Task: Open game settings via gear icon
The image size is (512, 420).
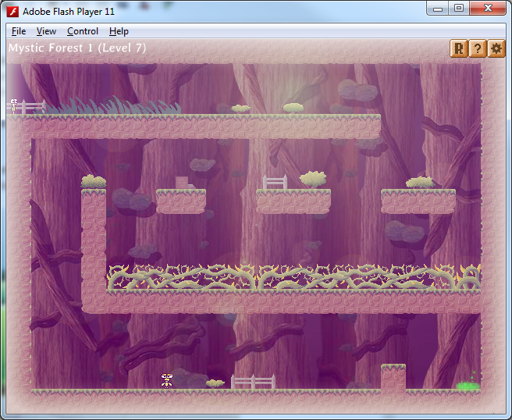Action: [x=496, y=49]
